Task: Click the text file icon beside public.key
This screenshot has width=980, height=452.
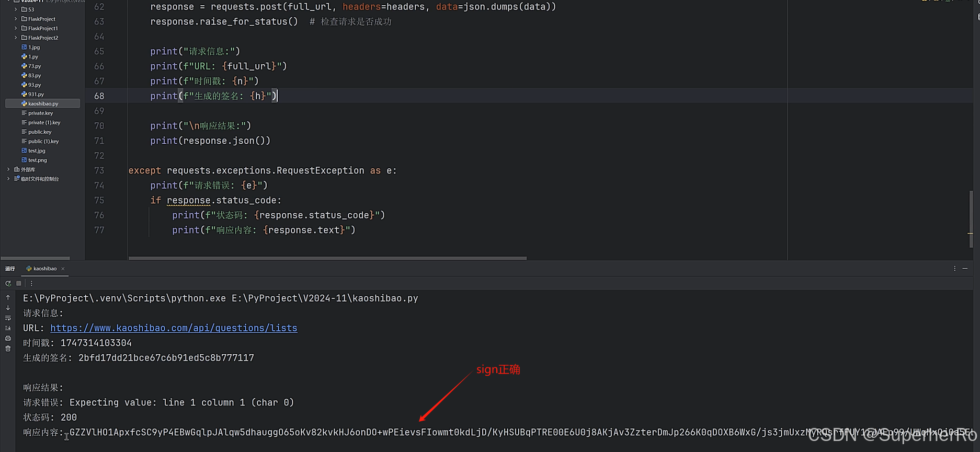Action: coord(24,132)
